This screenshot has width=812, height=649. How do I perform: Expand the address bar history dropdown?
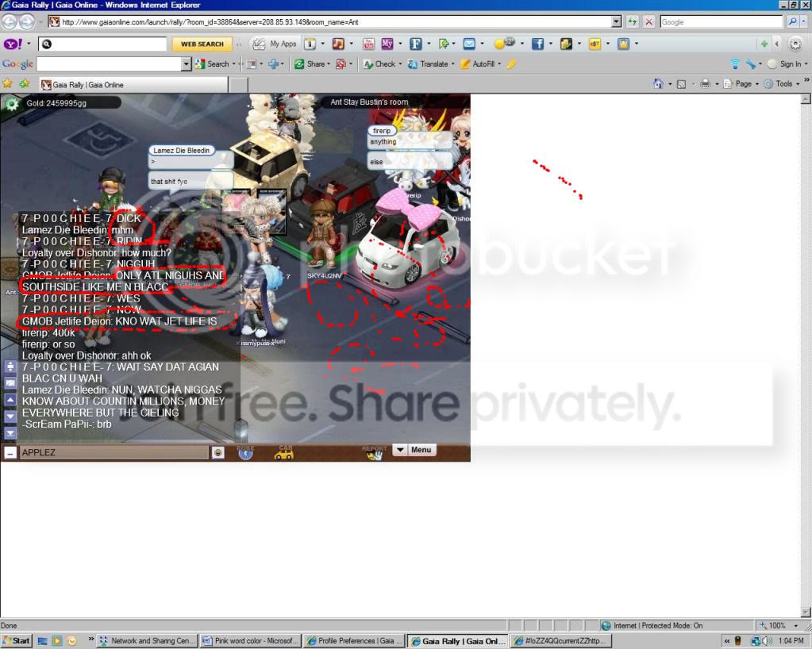(616, 21)
